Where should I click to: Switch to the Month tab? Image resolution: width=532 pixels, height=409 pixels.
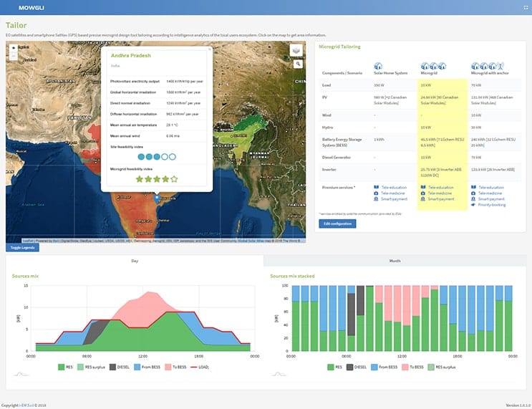(x=395, y=261)
